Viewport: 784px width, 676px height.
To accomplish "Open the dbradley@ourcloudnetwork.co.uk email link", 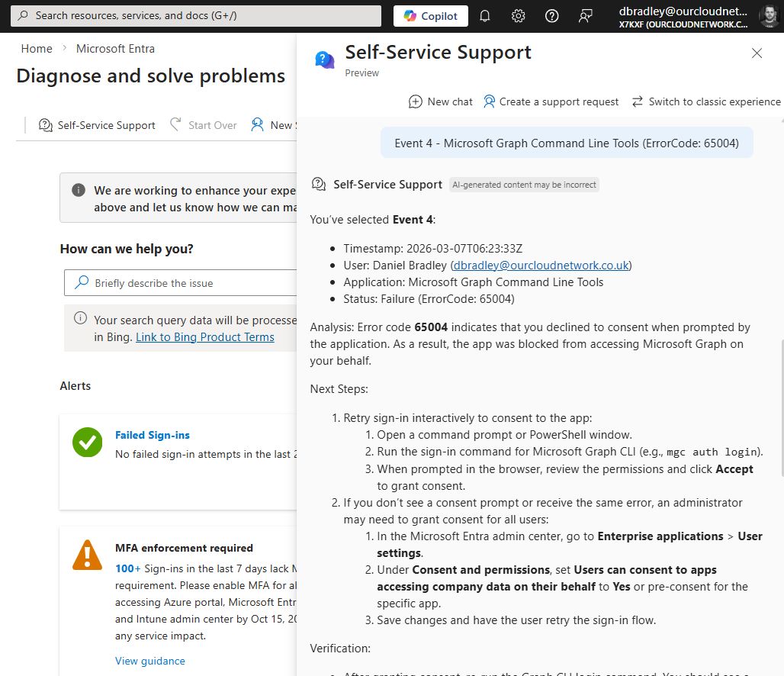I will pos(541,266).
